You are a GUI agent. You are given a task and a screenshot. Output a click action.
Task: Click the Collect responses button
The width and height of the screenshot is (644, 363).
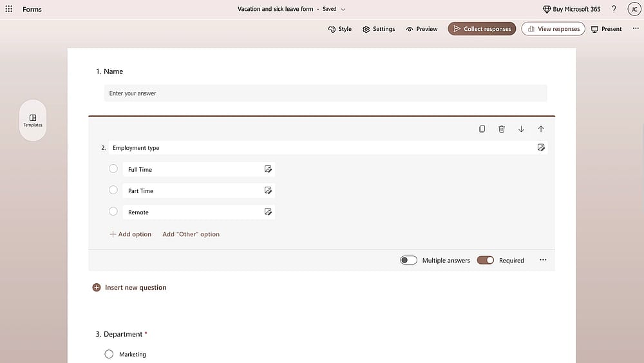[x=482, y=29]
